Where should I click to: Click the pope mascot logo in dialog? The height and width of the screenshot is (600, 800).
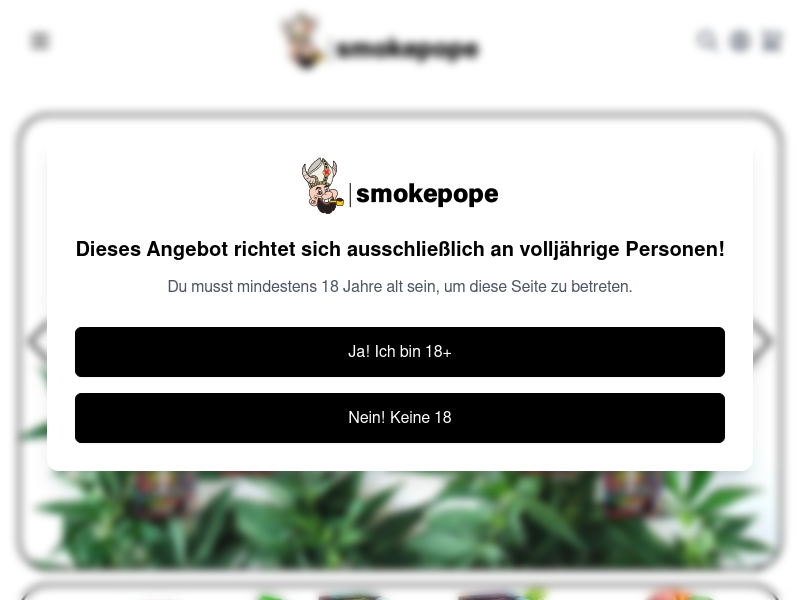click(x=322, y=186)
